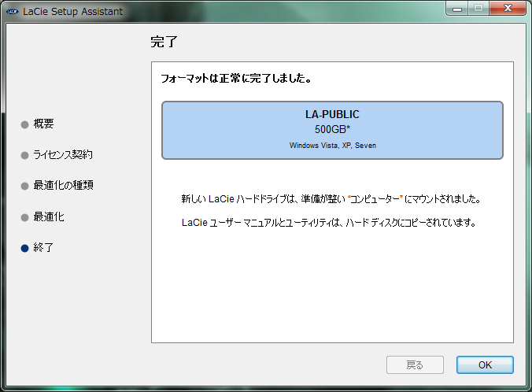
Task: Click the gray bullet beside 最適化
Action: (24, 217)
